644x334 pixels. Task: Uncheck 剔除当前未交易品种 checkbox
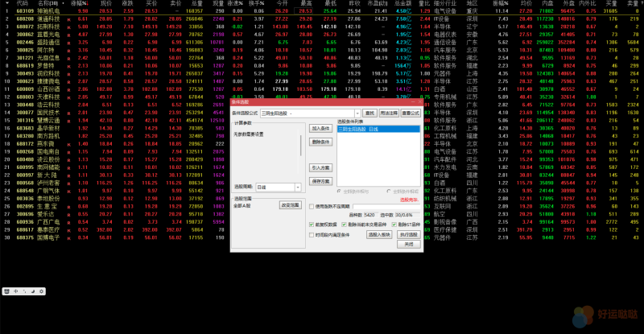click(x=345, y=225)
